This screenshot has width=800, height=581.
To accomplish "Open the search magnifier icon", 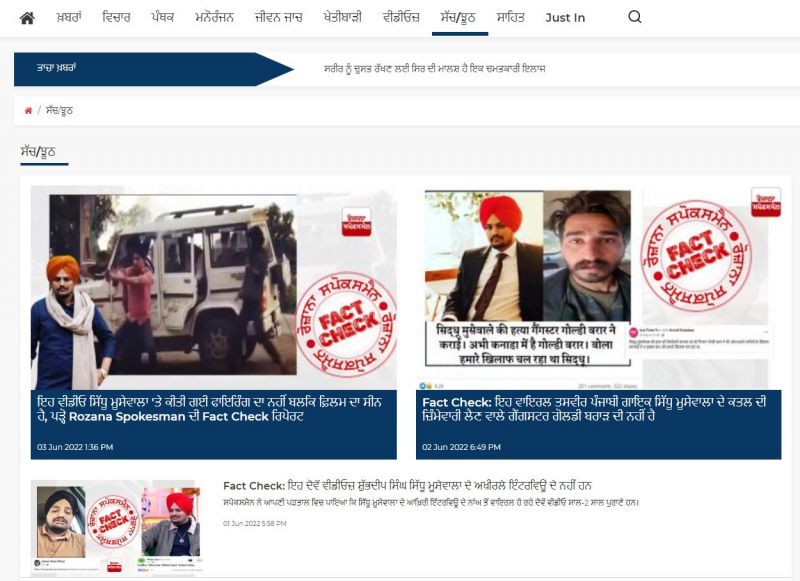I will (x=635, y=17).
